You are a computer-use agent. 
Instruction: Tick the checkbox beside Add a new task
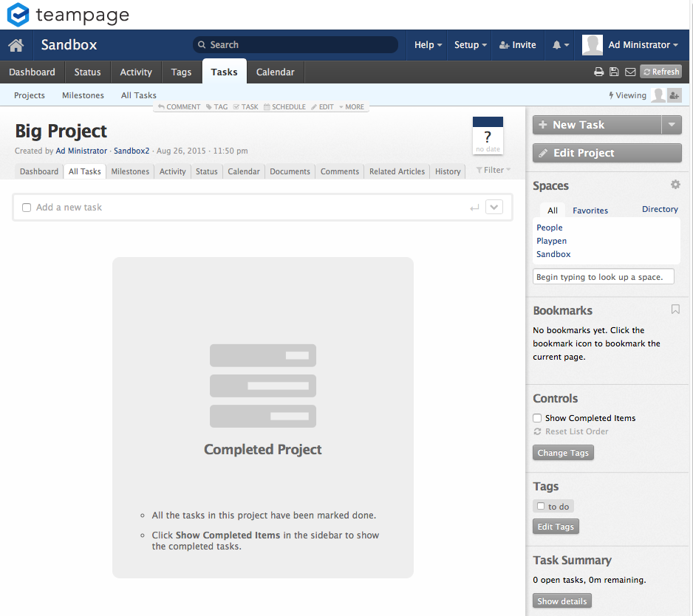coord(27,208)
